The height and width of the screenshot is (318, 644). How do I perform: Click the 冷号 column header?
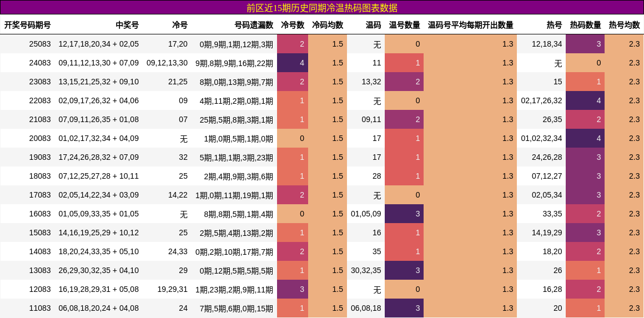click(x=180, y=25)
